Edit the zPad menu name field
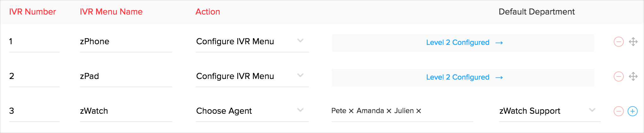 tap(126, 76)
